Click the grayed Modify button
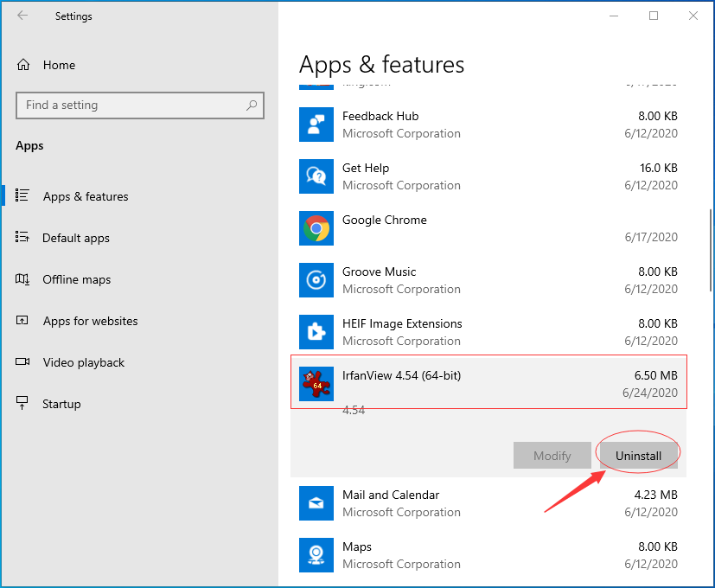Image resolution: width=715 pixels, height=588 pixels. coord(552,455)
